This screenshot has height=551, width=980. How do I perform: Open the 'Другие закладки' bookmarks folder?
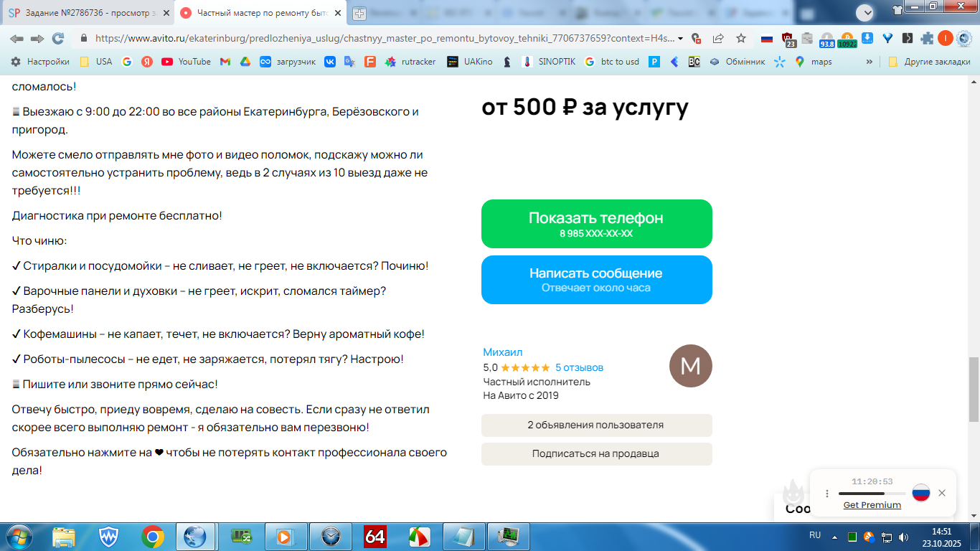929,62
